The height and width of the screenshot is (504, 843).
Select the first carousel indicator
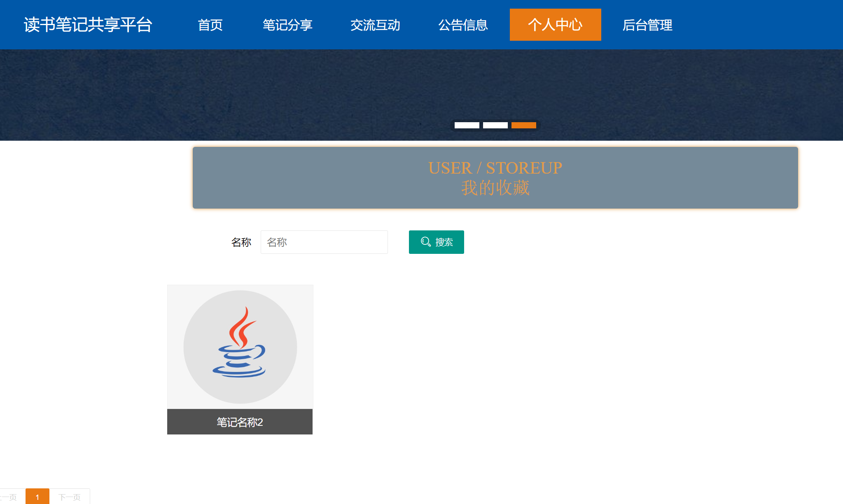point(467,125)
